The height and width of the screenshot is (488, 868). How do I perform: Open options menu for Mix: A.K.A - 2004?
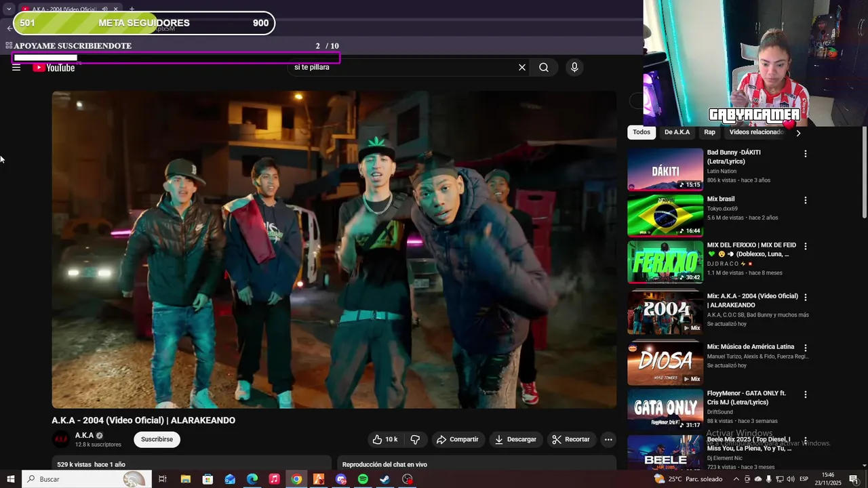click(806, 298)
